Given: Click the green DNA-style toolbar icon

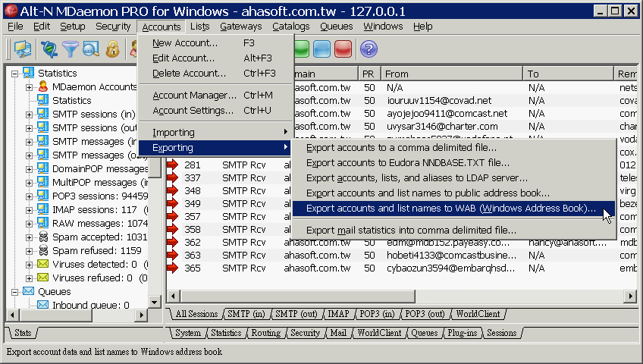Looking at the screenshot, I should [49, 49].
